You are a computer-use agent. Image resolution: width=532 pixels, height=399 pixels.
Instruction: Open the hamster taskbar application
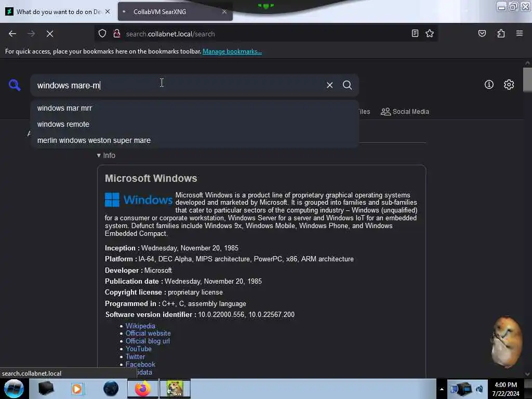pyautogui.click(x=175, y=389)
